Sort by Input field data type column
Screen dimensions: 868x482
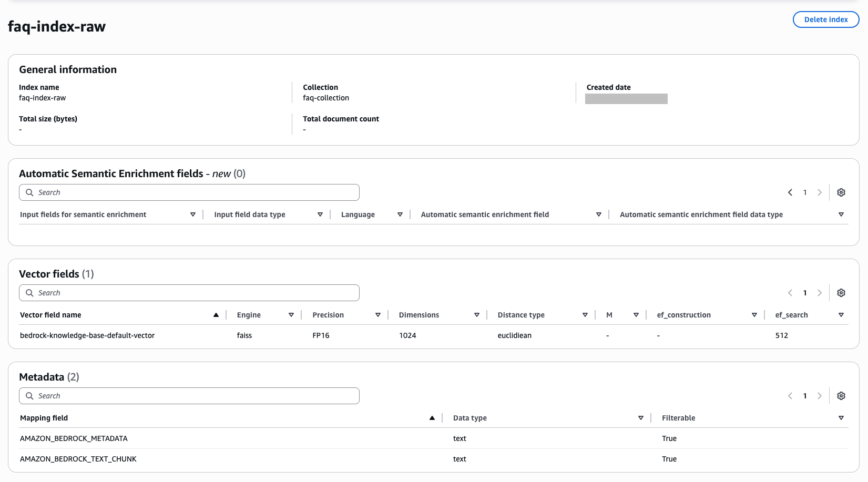click(x=320, y=214)
